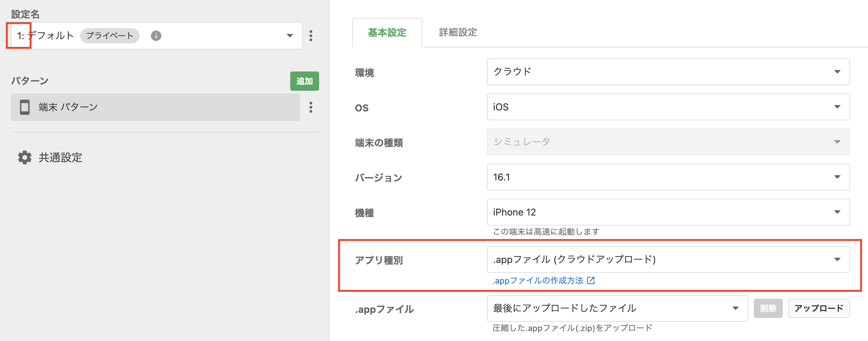The height and width of the screenshot is (341, 868).
Task: Click the info icon beside プライベート badge
Action: coord(156,36)
